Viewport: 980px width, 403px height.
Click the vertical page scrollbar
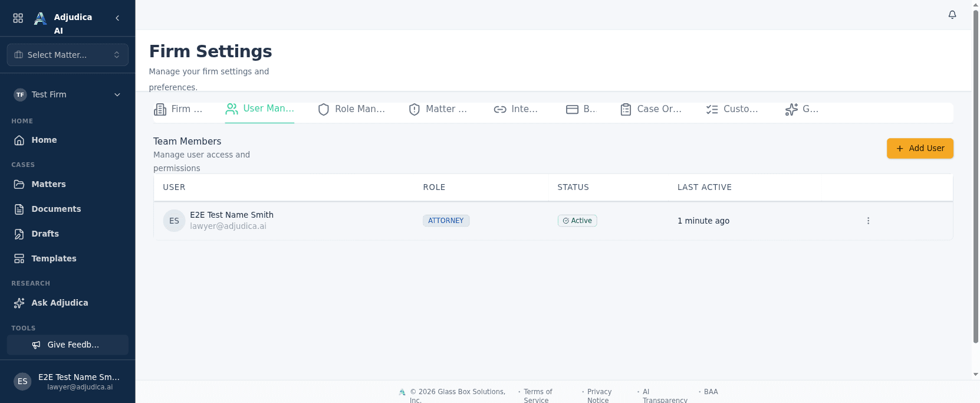pos(976,176)
